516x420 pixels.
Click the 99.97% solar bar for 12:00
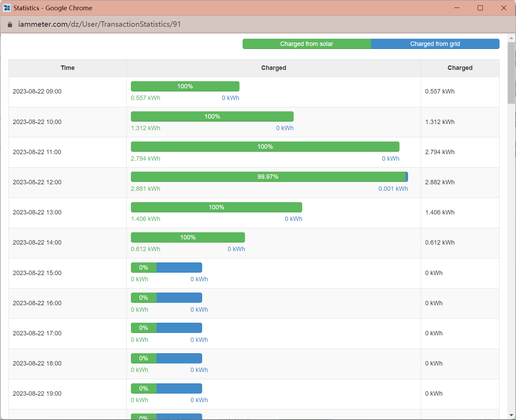pos(268,177)
